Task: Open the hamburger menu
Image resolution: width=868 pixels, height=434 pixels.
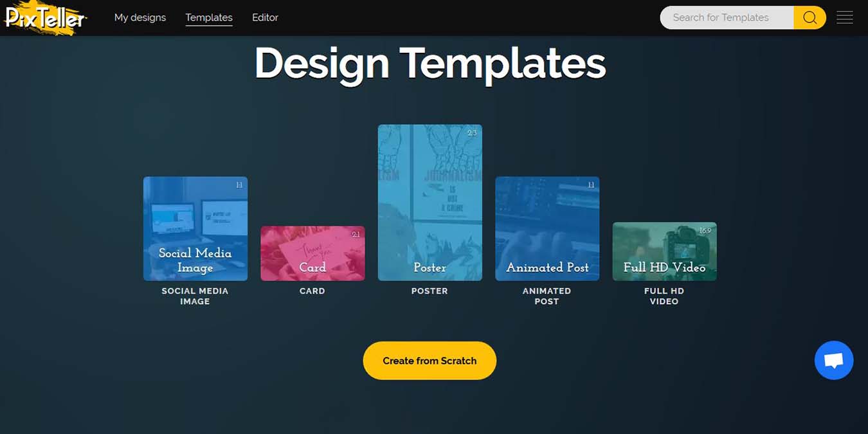Action: [844, 17]
